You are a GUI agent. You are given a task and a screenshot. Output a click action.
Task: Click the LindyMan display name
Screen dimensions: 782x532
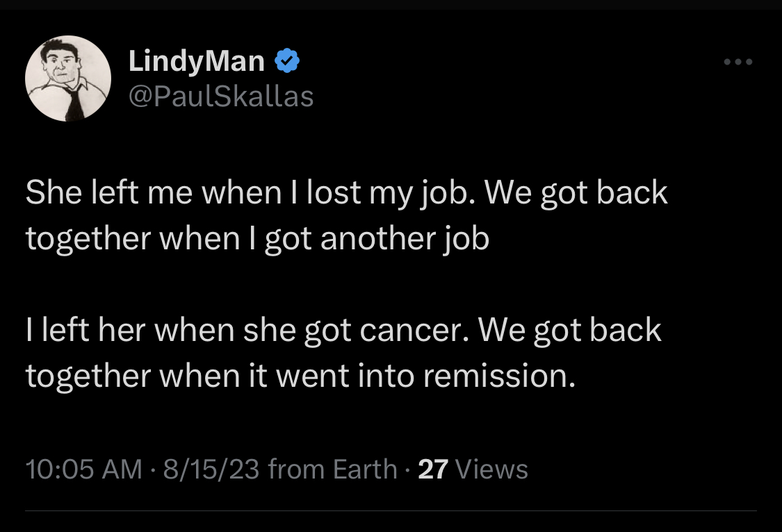pyautogui.click(x=197, y=62)
